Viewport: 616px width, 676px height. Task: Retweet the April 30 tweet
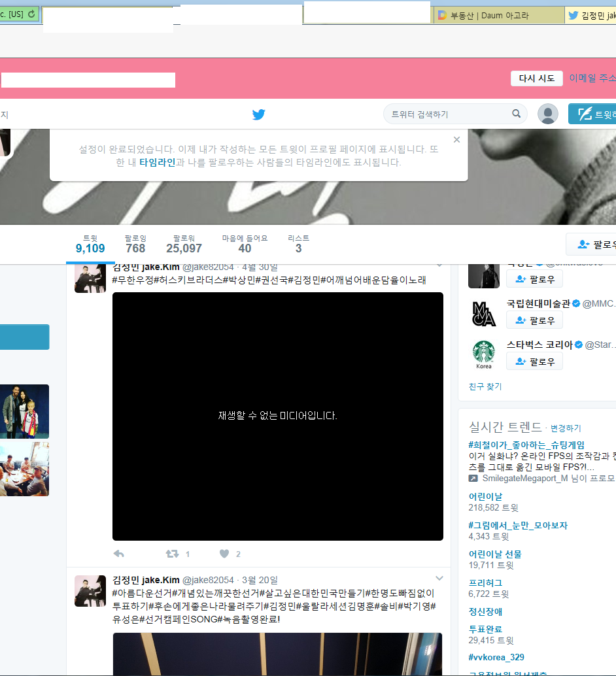(173, 554)
